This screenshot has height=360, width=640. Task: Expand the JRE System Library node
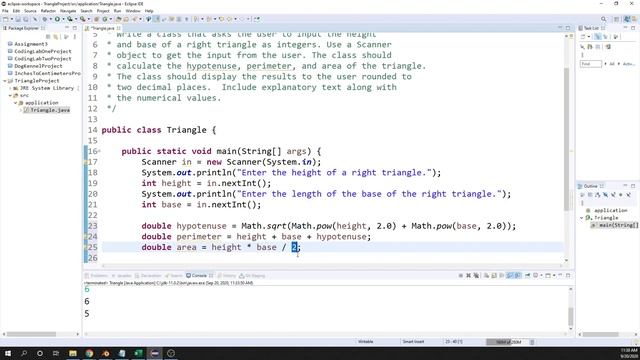click(10, 88)
